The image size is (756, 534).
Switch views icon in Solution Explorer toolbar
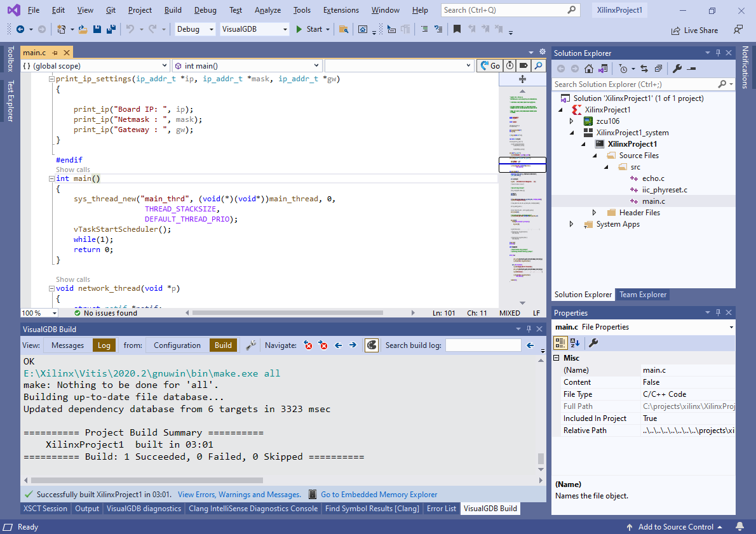pos(603,69)
